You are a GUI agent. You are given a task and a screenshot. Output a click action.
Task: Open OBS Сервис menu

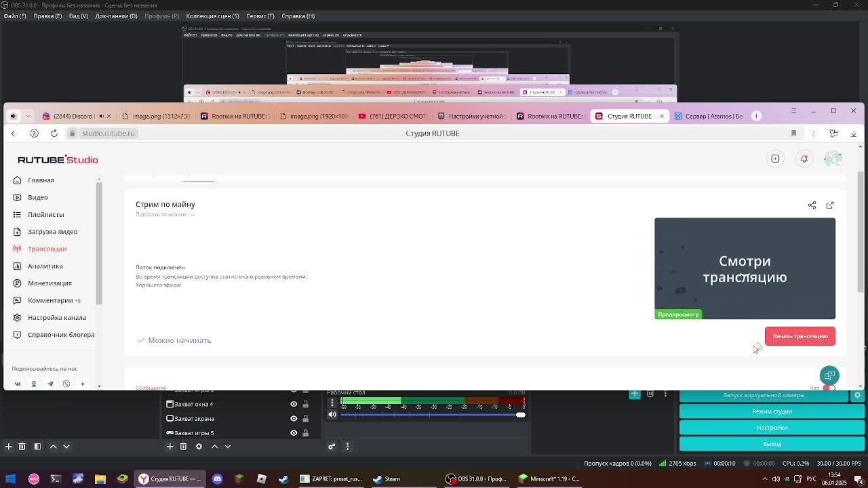coord(260,16)
